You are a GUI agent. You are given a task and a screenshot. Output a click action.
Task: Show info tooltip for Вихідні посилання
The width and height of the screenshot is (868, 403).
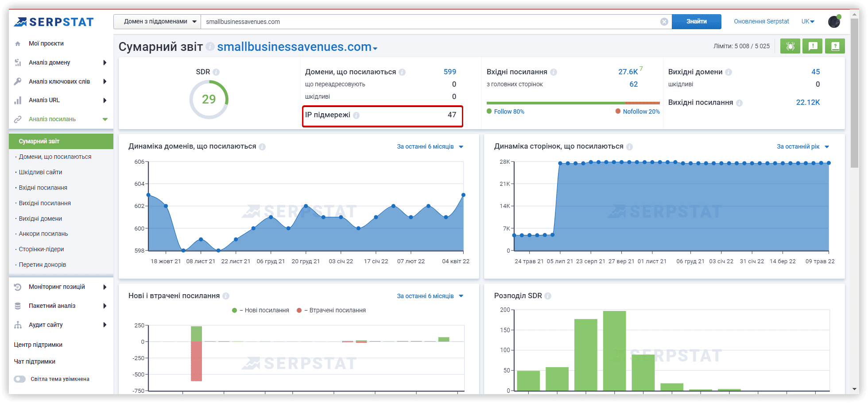pyautogui.click(x=739, y=103)
